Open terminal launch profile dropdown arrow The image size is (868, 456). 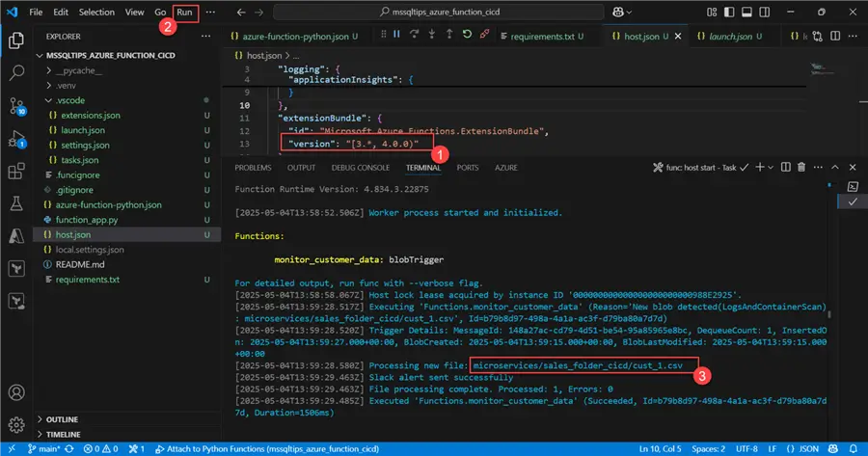click(x=771, y=168)
